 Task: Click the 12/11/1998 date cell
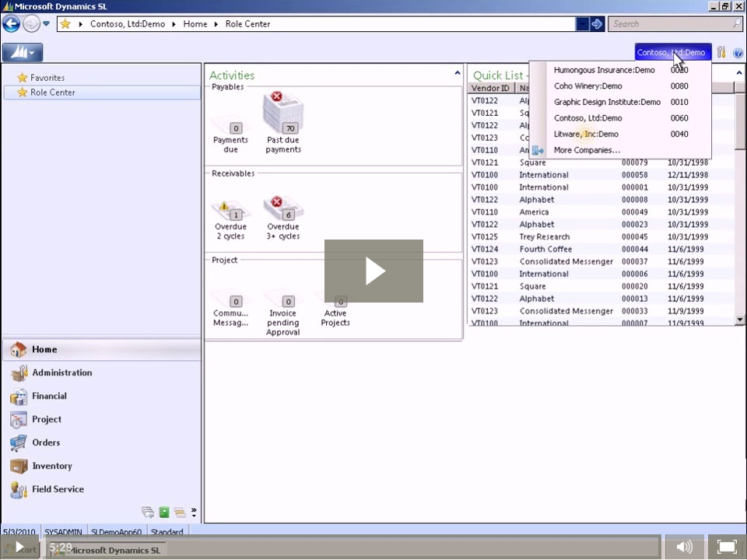click(x=688, y=175)
